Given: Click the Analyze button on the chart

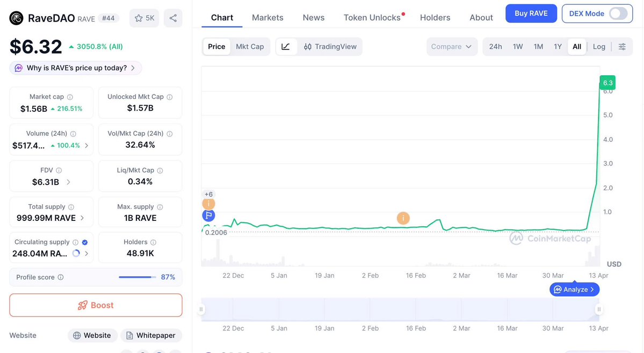Looking at the screenshot, I should pyautogui.click(x=574, y=289).
